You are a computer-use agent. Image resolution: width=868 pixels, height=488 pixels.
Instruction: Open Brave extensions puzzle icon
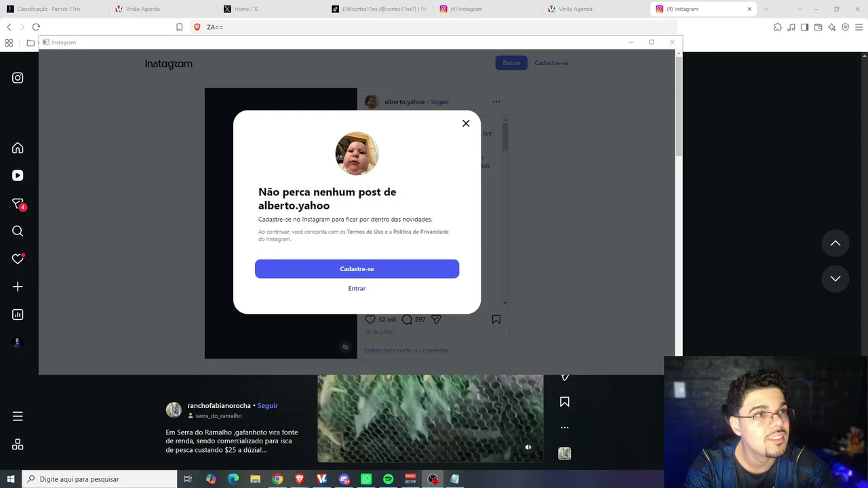tap(778, 27)
